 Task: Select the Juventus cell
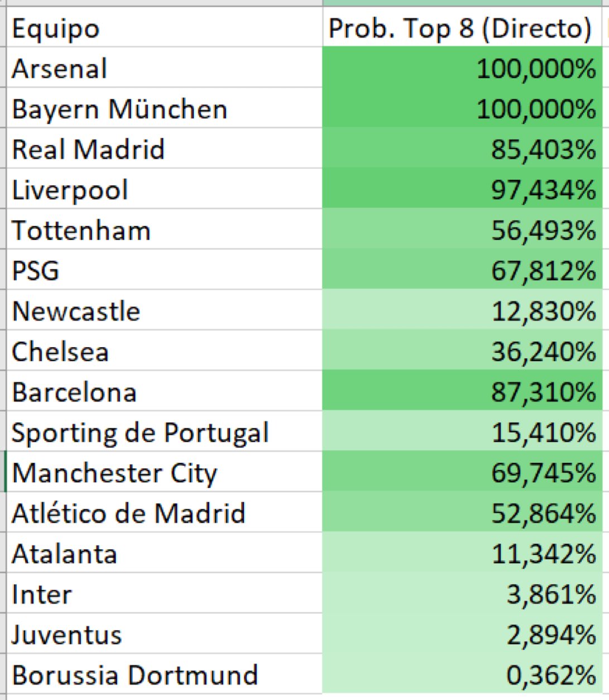click(165, 635)
